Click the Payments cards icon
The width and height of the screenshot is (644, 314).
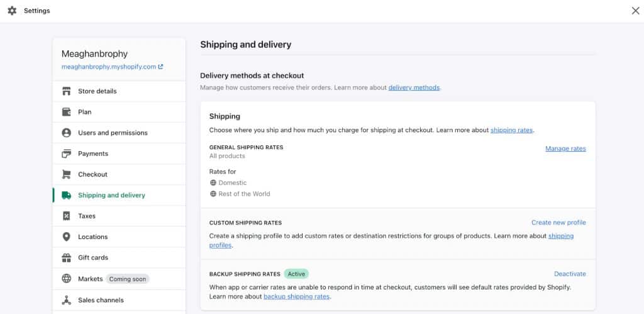click(66, 154)
